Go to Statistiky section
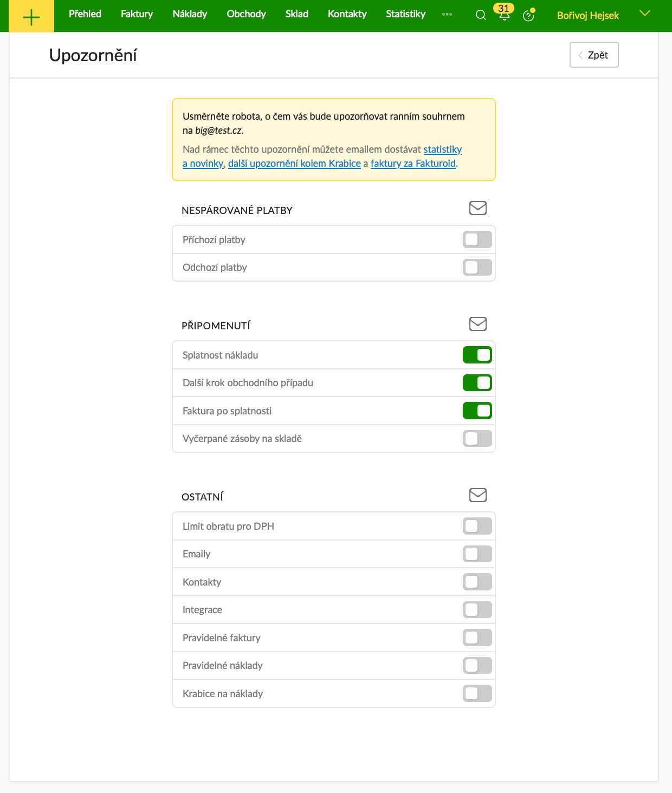 tap(405, 14)
